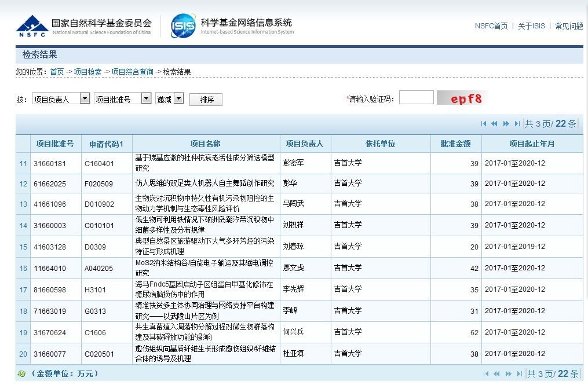
Task: Go to next page in bottom pager
Action: point(508,374)
